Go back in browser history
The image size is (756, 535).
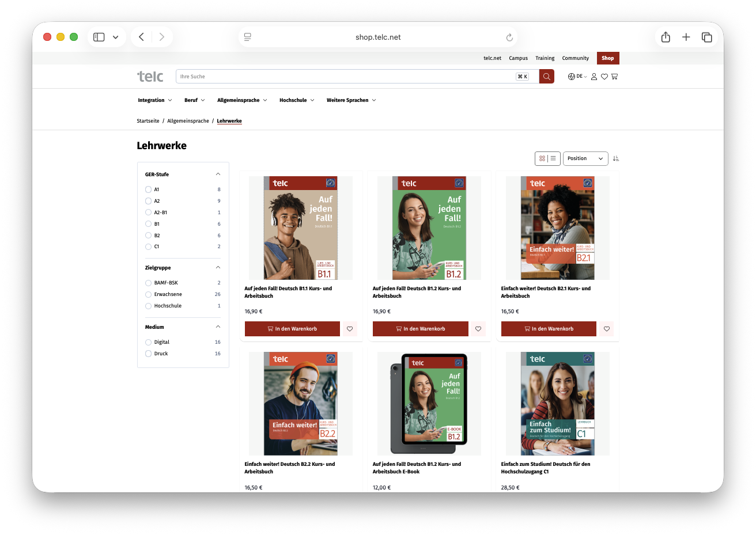[141, 37]
